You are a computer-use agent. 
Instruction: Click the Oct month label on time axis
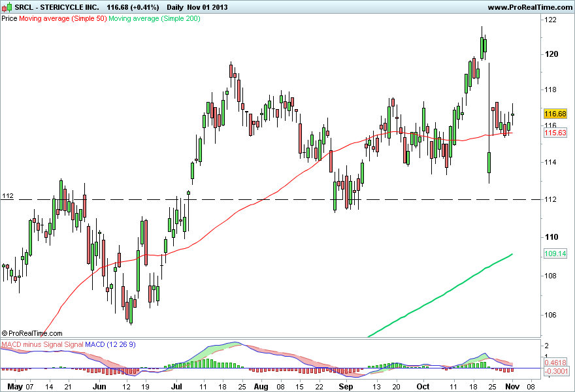[x=423, y=387]
